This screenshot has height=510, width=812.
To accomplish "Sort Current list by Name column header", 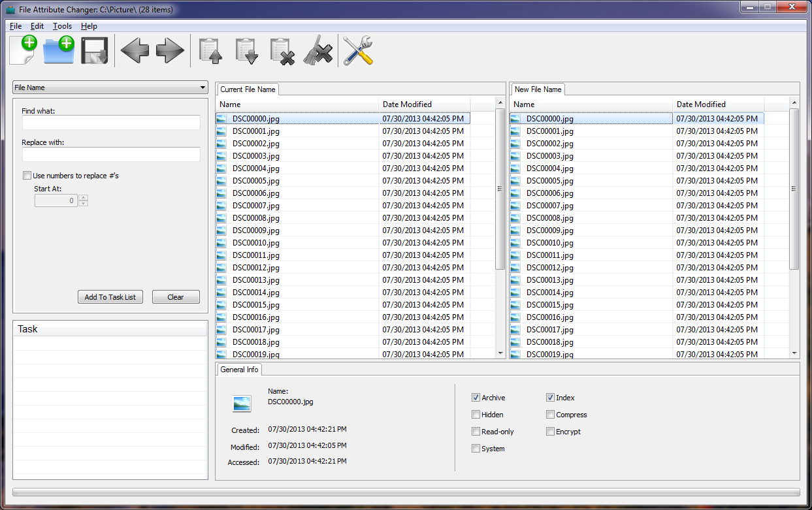I will point(297,104).
